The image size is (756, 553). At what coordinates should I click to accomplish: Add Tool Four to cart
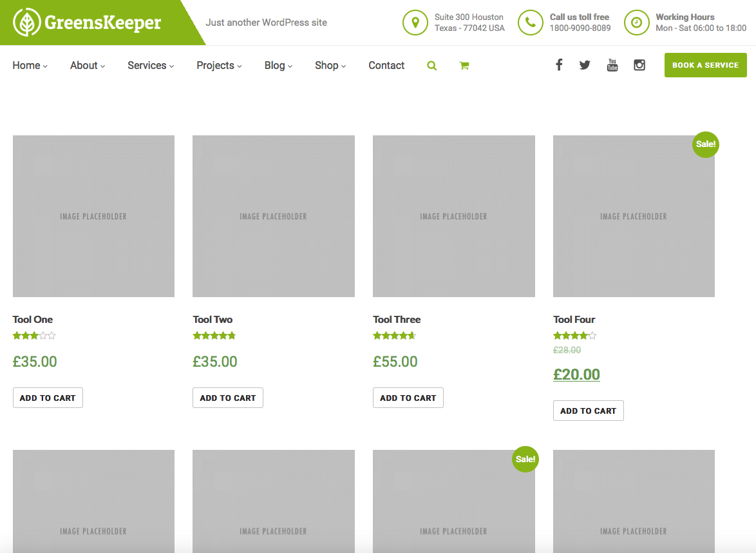click(588, 411)
